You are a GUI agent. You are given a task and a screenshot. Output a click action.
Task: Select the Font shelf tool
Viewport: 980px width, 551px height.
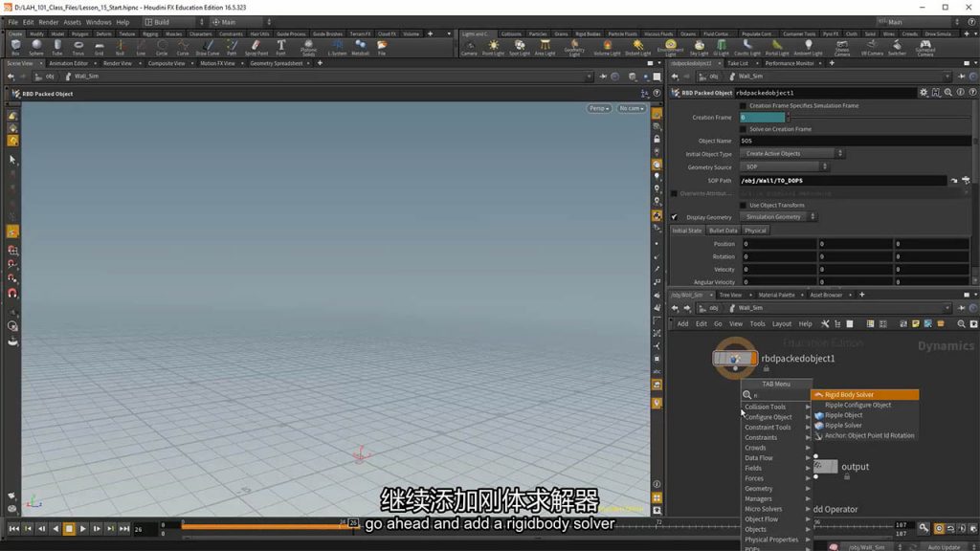tap(281, 48)
